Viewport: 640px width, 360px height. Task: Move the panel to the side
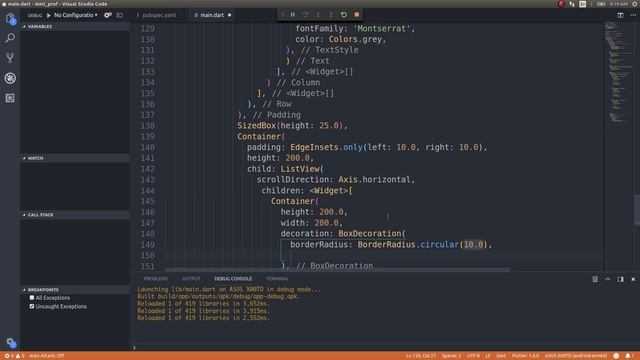pyautogui.click(x=620, y=279)
